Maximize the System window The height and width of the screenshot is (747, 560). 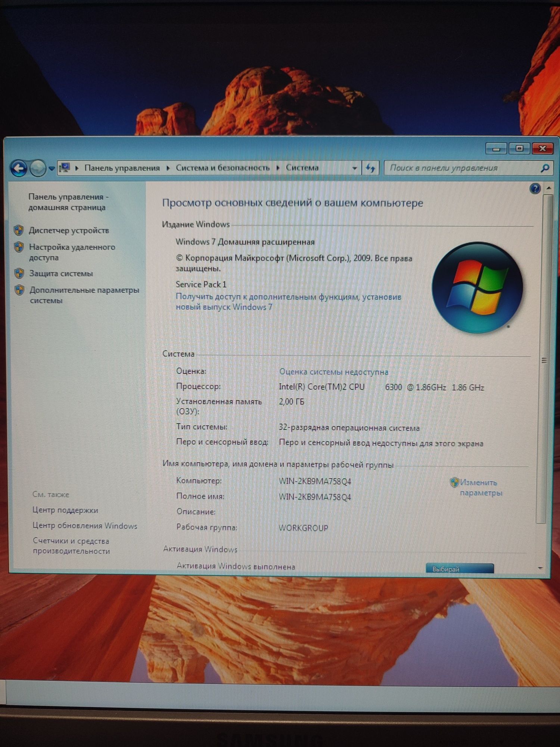tap(519, 149)
